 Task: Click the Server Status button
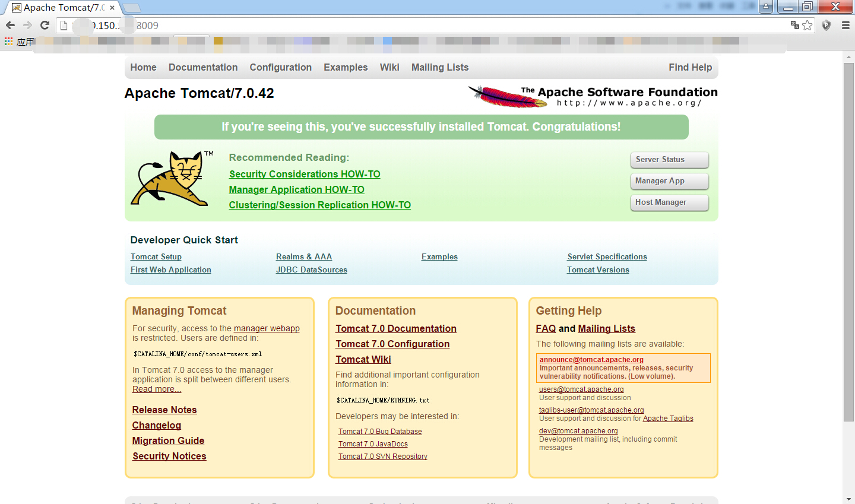(669, 160)
